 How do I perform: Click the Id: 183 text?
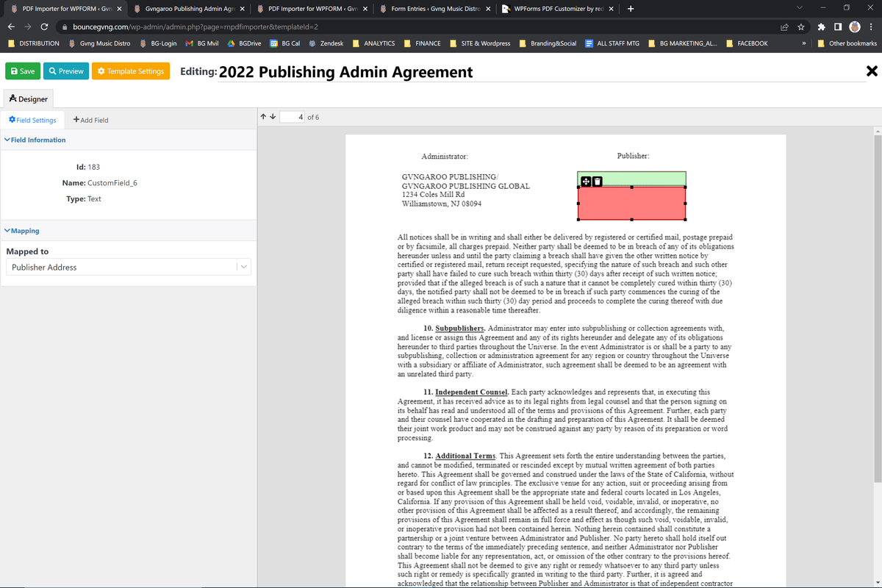click(x=88, y=167)
